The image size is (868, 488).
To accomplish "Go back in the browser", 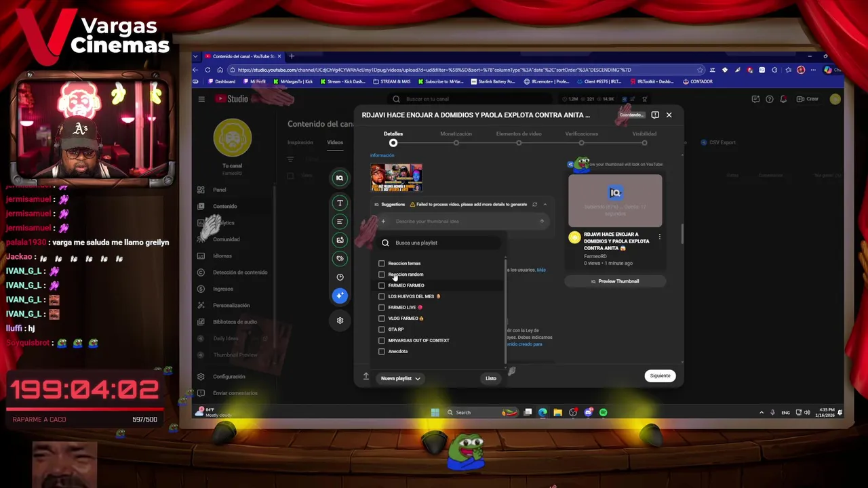I will pyautogui.click(x=196, y=70).
